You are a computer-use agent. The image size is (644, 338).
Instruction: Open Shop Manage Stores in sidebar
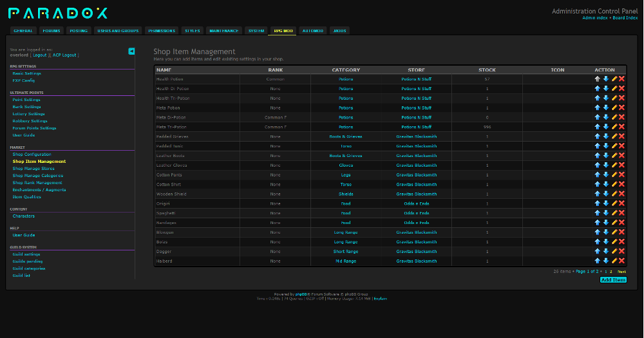pos(33,169)
